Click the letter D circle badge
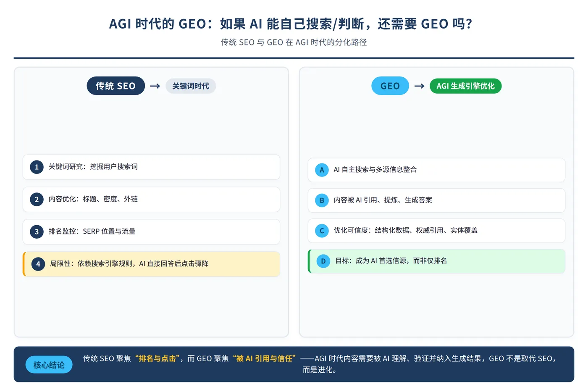588x392 pixels. tap(323, 261)
